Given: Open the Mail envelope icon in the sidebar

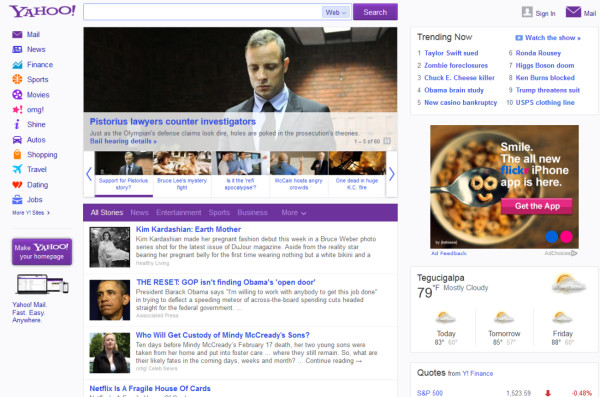Looking at the screenshot, I should tap(17, 34).
